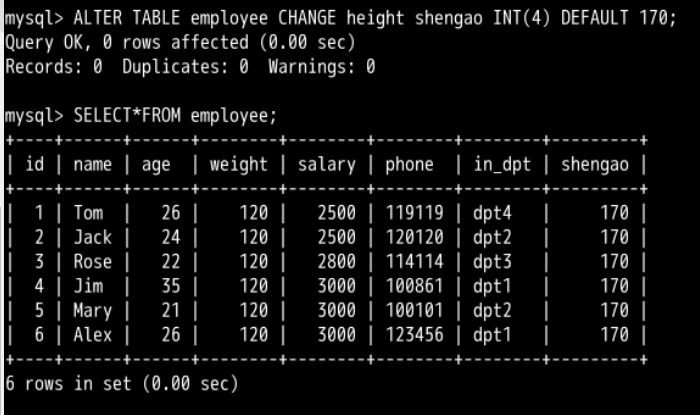Image resolution: width=700 pixels, height=415 pixels.
Task: Click the 'salary' column header
Action: [327, 165]
